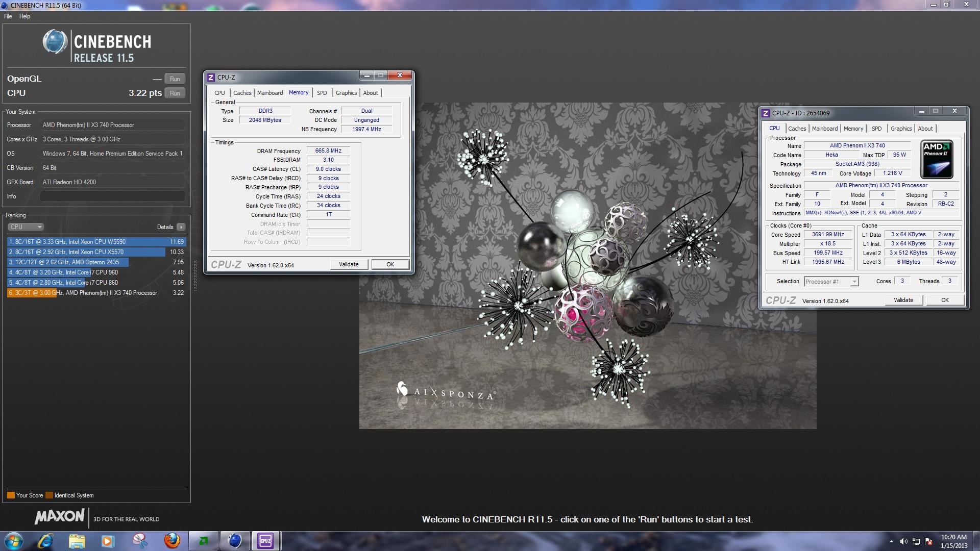Open the Snipping Tool taskbar icon
This screenshot has width=980, height=551.
click(140, 541)
